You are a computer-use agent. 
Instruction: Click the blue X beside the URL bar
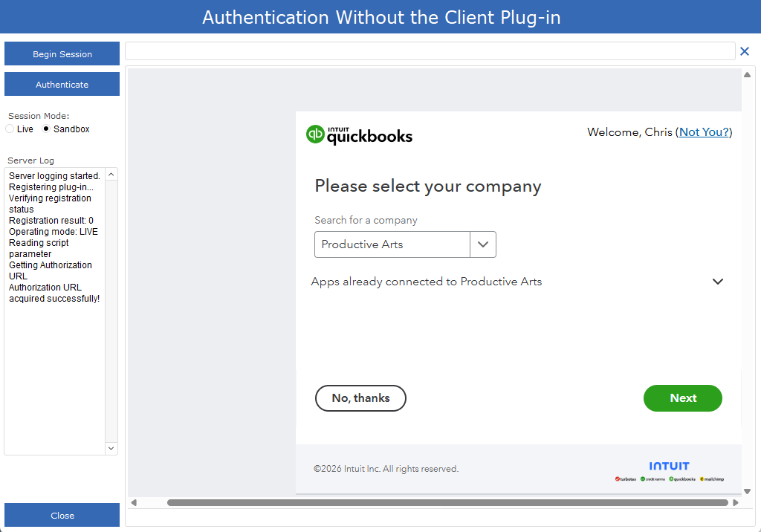[x=745, y=51]
